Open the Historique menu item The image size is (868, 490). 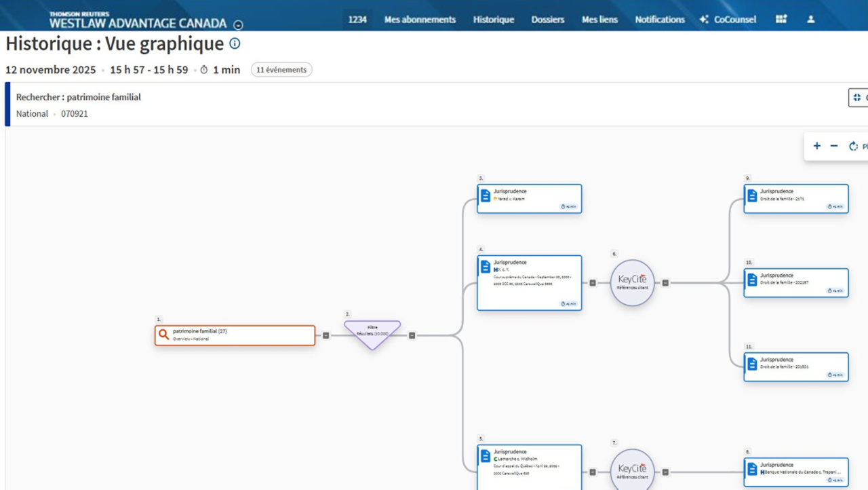[x=493, y=20]
